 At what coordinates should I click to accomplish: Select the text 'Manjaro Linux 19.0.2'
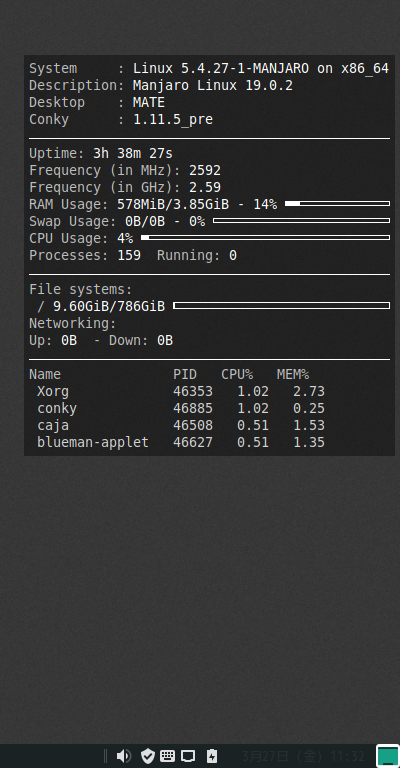pyautogui.click(x=213, y=86)
